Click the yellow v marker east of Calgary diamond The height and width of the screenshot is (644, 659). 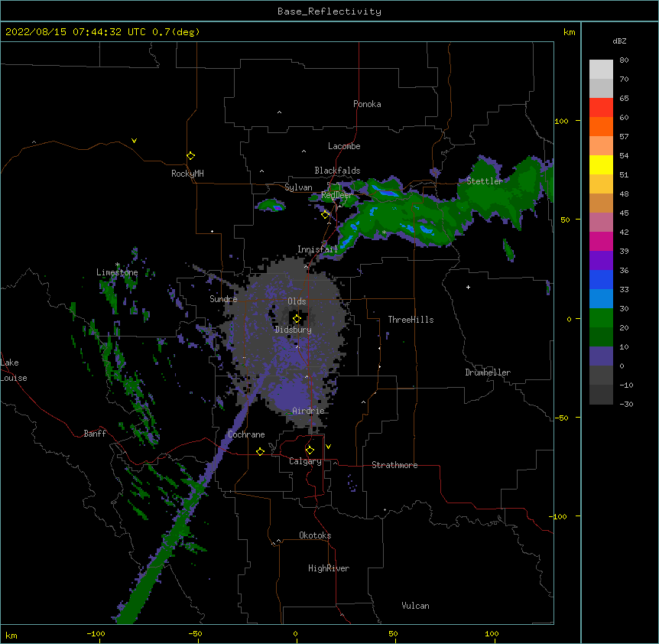tap(328, 447)
